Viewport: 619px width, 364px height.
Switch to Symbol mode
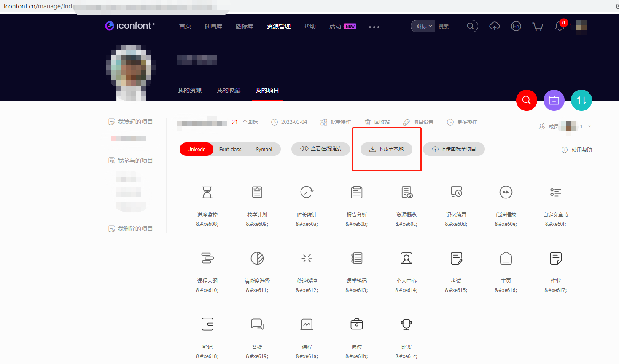[x=264, y=149]
